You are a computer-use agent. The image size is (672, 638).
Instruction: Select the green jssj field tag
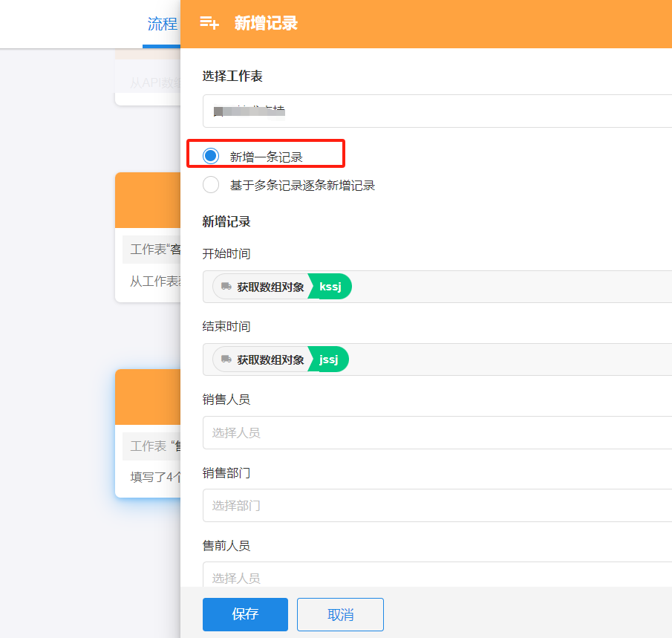coord(329,359)
